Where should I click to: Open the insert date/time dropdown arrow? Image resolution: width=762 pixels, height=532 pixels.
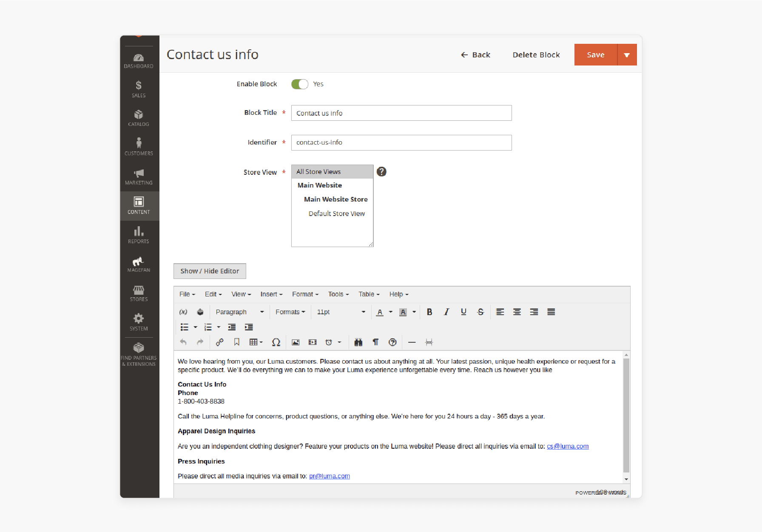(339, 342)
